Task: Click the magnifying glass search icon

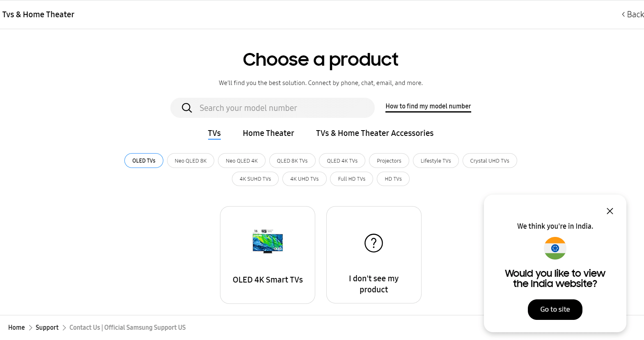Action: [x=187, y=108]
